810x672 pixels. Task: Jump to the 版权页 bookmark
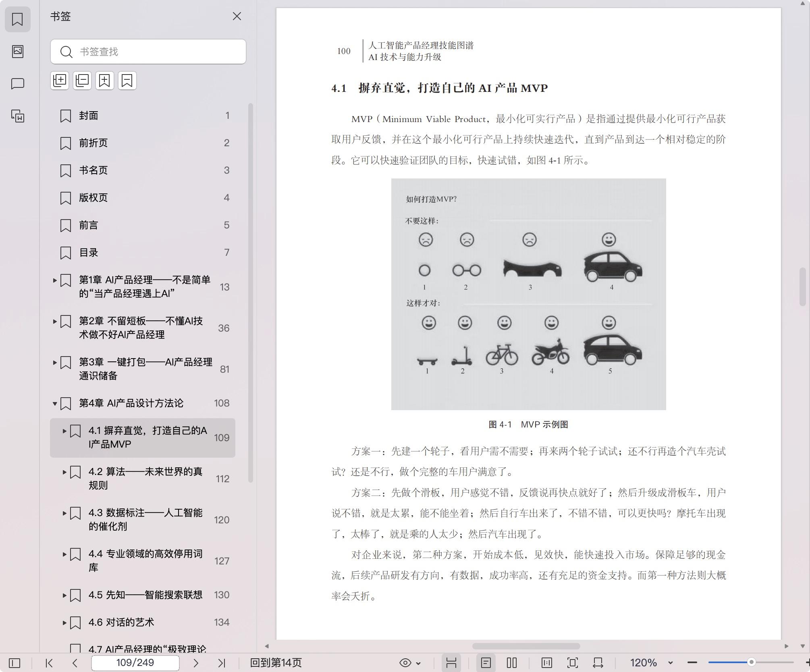pyautogui.click(x=143, y=198)
